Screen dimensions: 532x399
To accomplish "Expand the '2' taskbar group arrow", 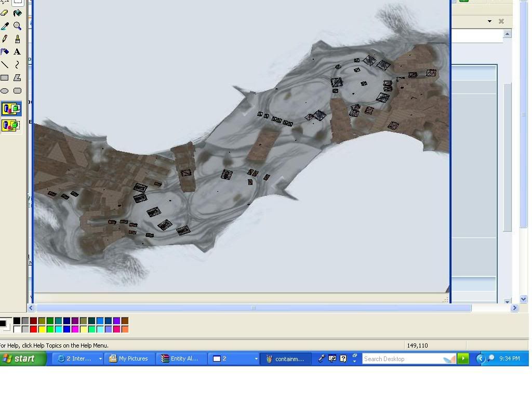I will [256, 358].
